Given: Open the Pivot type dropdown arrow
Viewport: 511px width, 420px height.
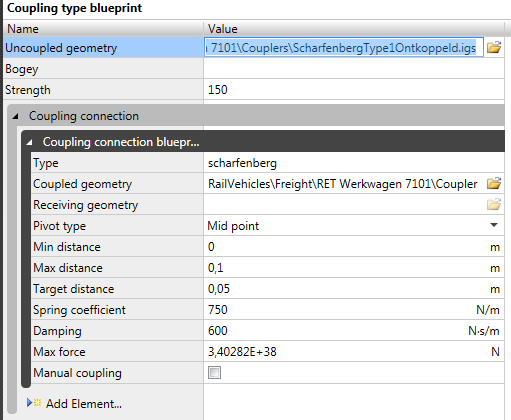Looking at the screenshot, I should (494, 225).
